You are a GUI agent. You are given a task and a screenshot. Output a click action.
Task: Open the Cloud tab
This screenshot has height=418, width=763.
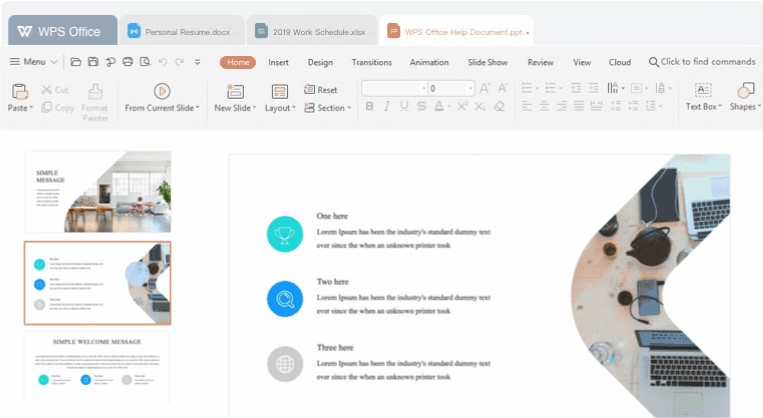(619, 62)
